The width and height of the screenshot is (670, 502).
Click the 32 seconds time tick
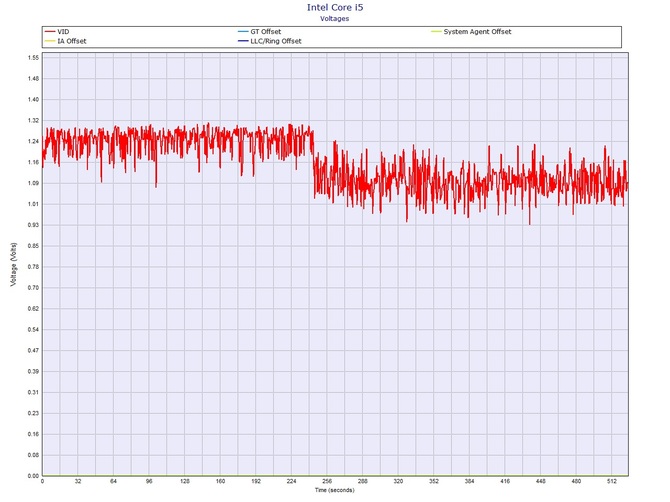pyautogui.click(x=78, y=481)
